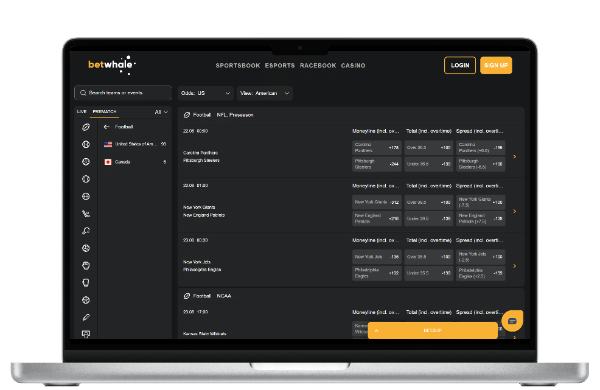The height and width of the screenshot is (390, 600).
Task: Pick Carolina Panthers moneyline odds
Action: [x=377, y=147]
